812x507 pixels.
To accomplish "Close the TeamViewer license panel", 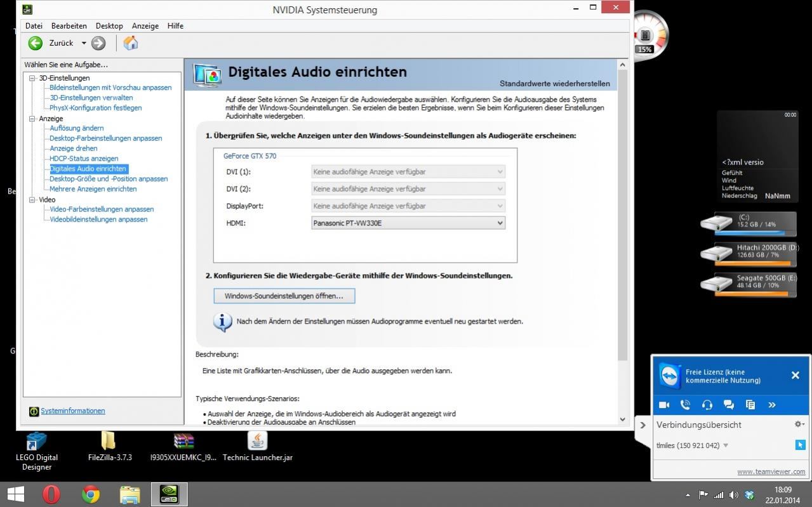I will [x=795, y=375].
